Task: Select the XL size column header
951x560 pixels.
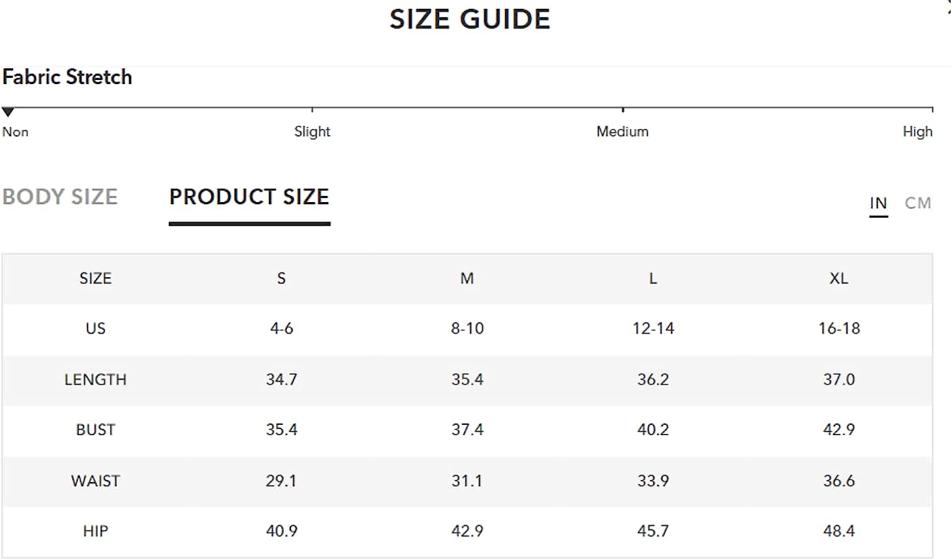Action: [839, 279]
